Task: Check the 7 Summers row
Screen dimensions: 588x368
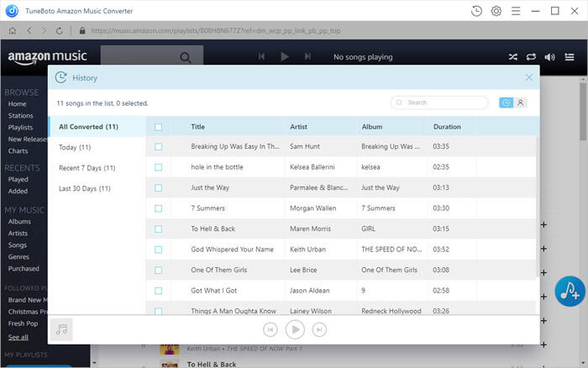Action: 158,208
